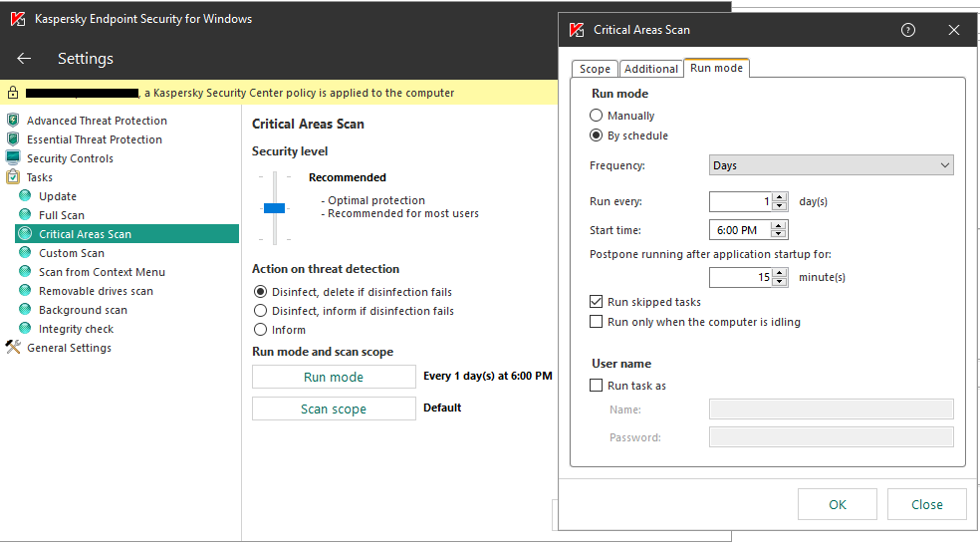Screen dimensions: 980x546
Task: Click the Security Controls monitor icon
Action: click(13, 158)
